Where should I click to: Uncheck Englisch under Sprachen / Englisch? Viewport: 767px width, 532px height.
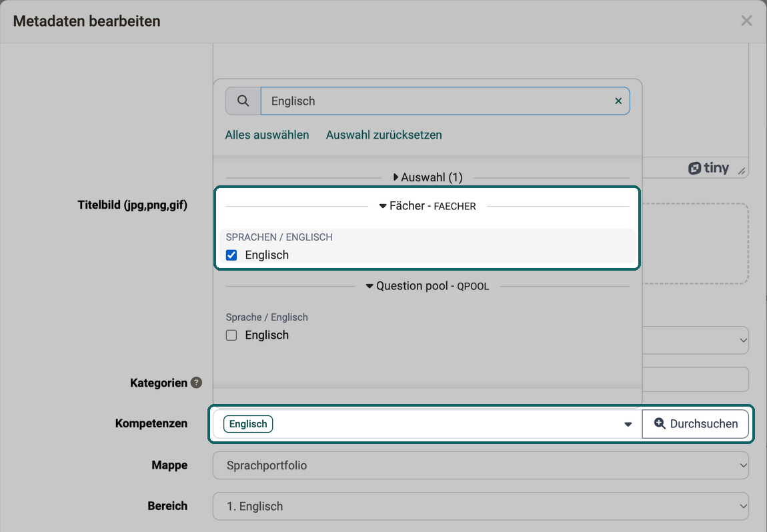click(231, 255)
